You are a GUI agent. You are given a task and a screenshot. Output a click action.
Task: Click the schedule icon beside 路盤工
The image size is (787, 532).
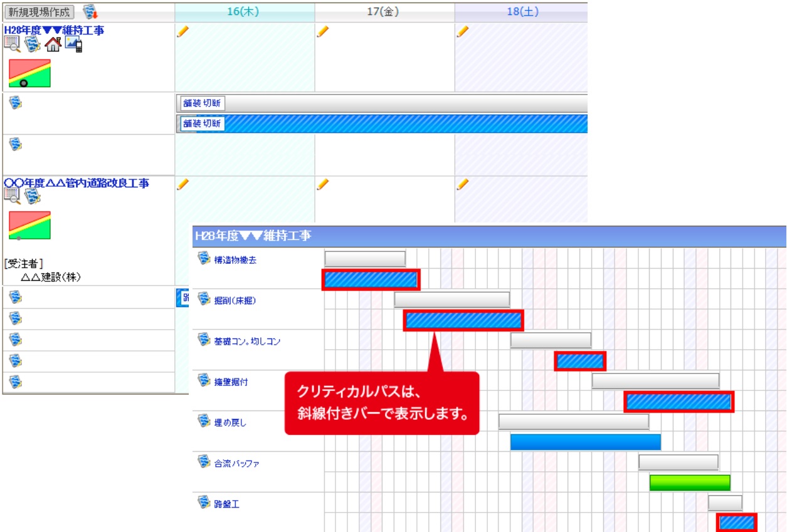point(202,501)
